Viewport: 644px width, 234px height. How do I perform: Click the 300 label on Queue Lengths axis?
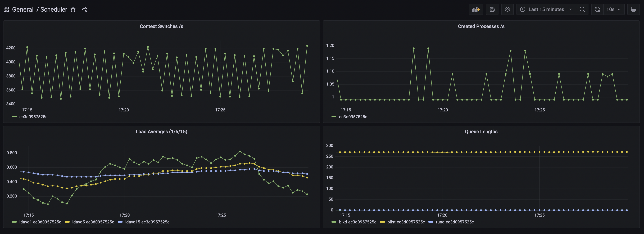[x=329, y=146]
